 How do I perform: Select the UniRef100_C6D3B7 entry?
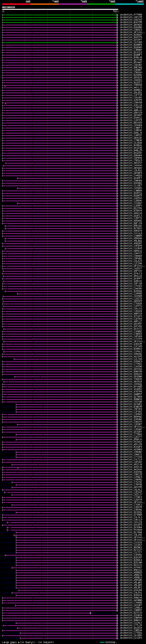point(131,65)
